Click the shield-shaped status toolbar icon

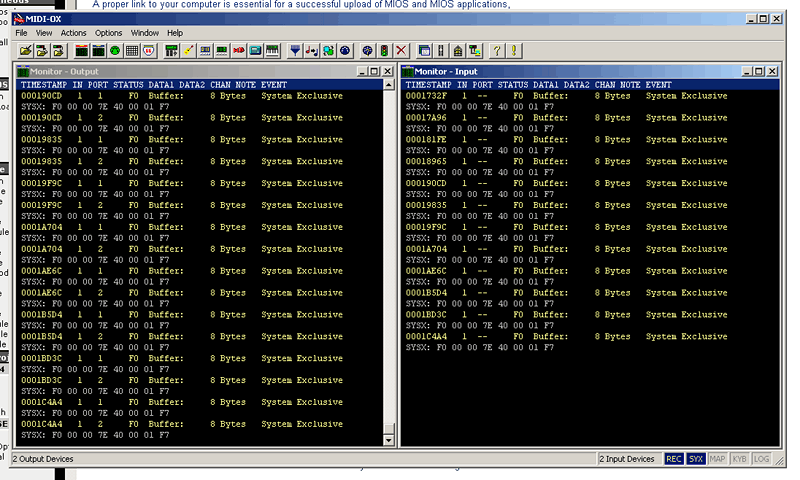[x=149, y=50]
